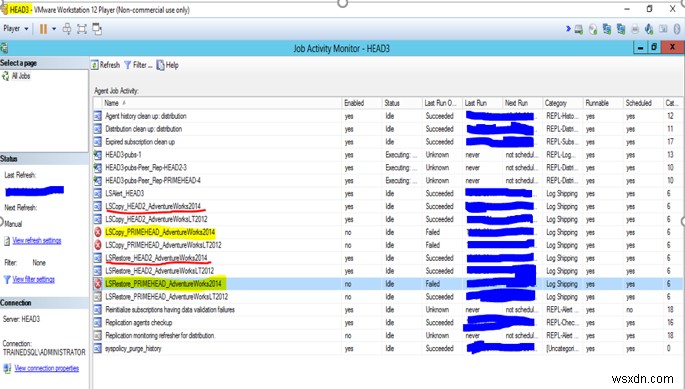The image size is (685, 389).
Task: Select job 'LSCopy_PRIMEHEAD_AdventureWorksLT2012'
Action: pos(163,245)
